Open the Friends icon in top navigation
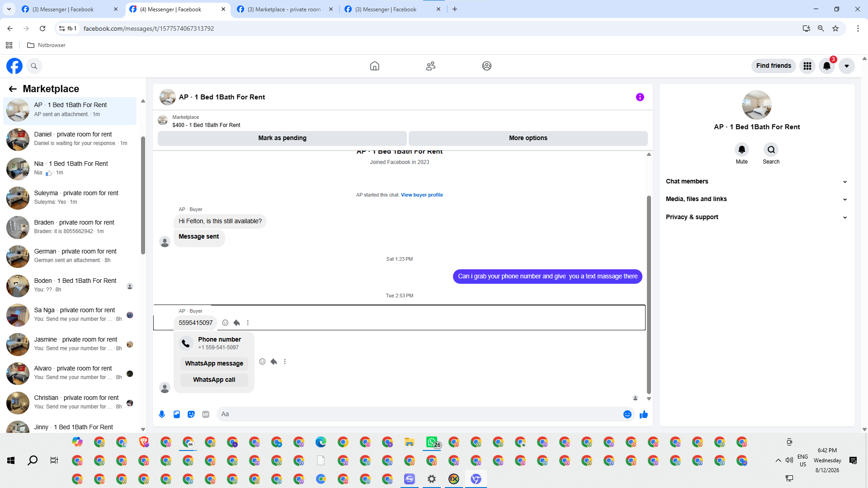The height and width of the screenshot is (488, 868). pos(431,66)
